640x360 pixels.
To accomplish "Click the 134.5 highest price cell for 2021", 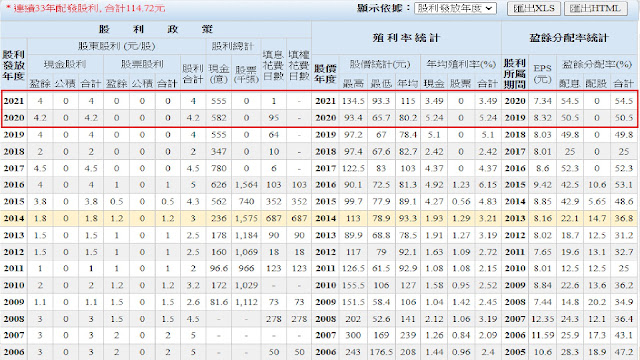I will click(x=353, y=101).
